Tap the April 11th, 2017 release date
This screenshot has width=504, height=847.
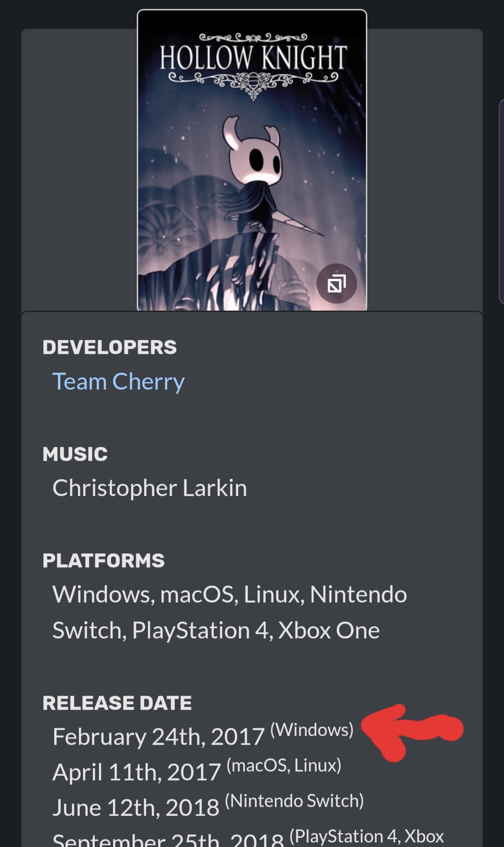[137, 773]
